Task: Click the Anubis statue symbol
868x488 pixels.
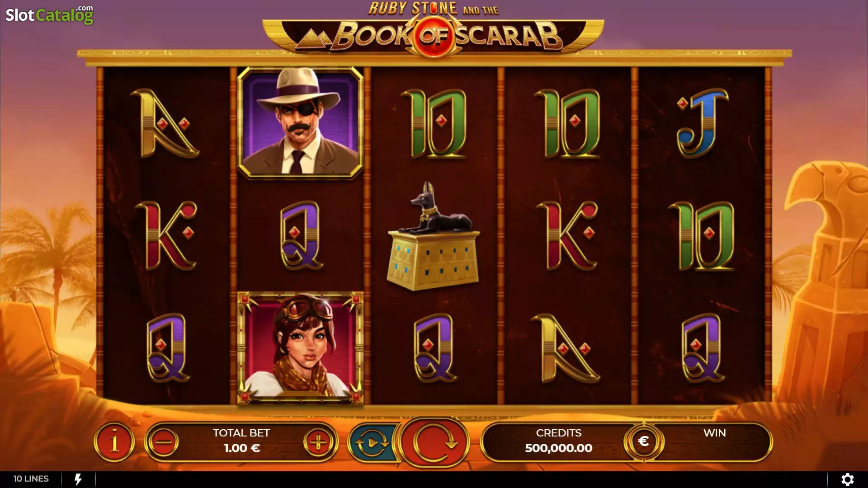Action: pos(433,236)
